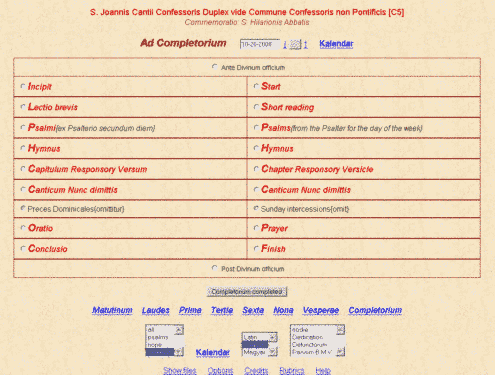This screenshot has height=375, width=495.
Task: Click the next day arrow beside date
Action: pyautogui.click(x=305, y=44)
